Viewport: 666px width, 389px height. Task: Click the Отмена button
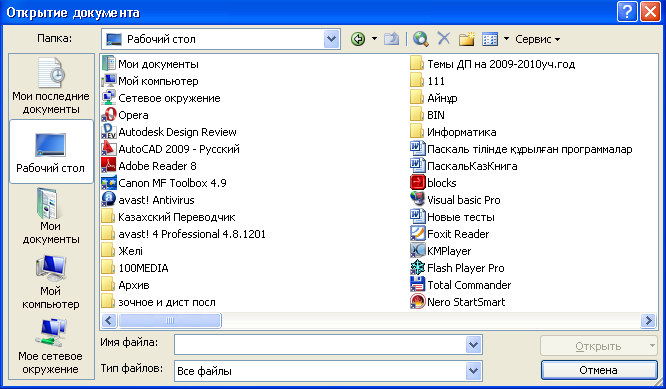pos(599,370)
